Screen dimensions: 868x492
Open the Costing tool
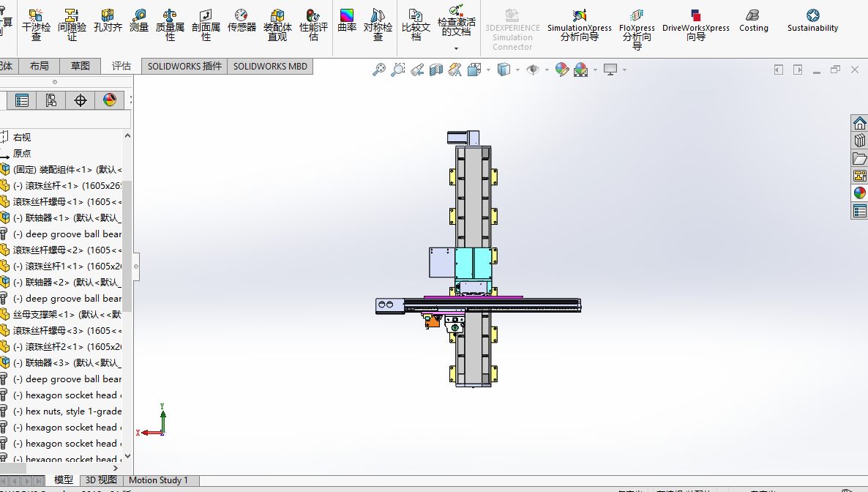tap(753, 21)
